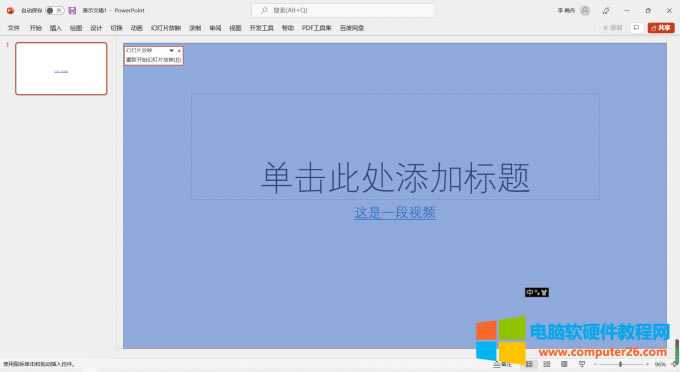Open the 这是一段视频 hyperlink
Screen dimensions: 680x372
395,213
